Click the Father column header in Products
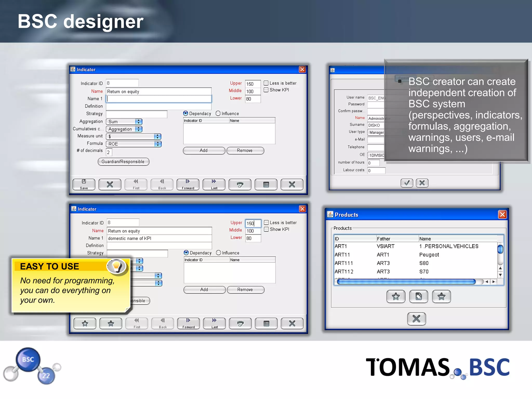 click(397, 239)
